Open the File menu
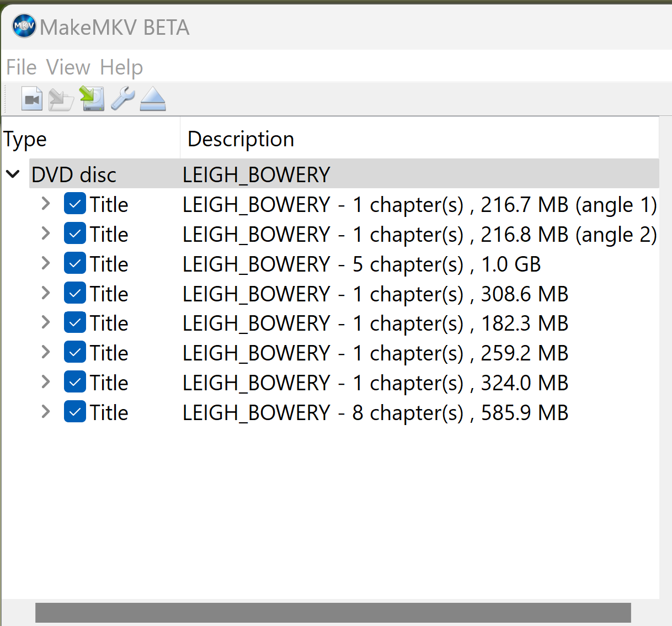Image resolution: width=672 pixels, height=626 pixels. 22,67
